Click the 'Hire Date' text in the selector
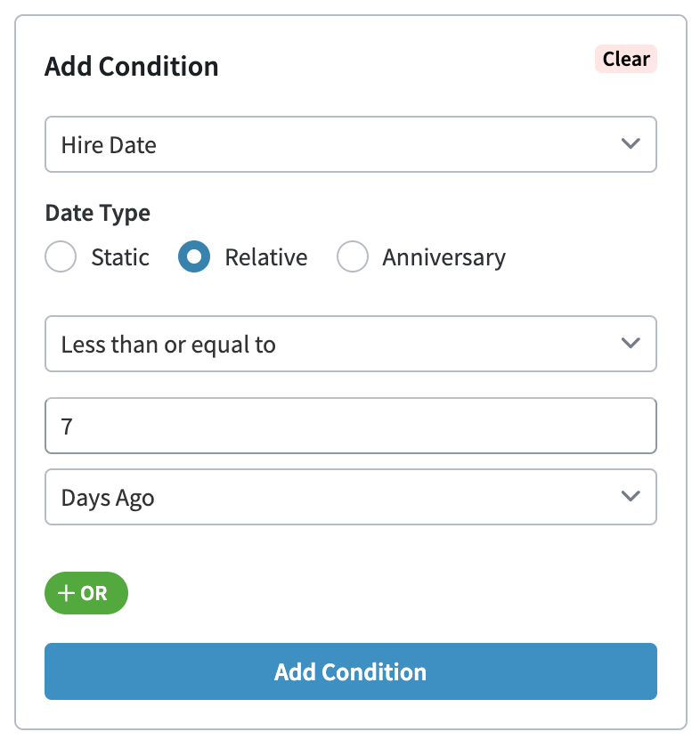Screen dimensions: 700x748 (109, 145)
